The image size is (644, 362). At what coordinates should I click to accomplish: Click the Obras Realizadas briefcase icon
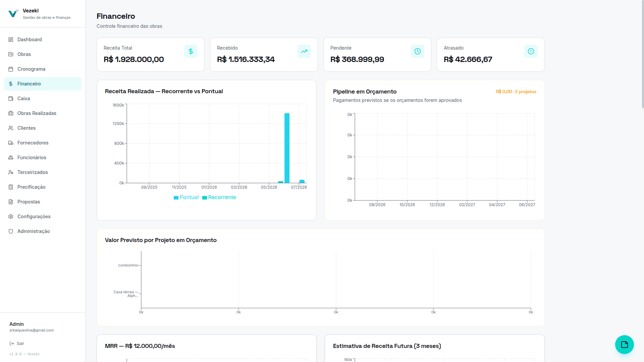tap(11, 113)
